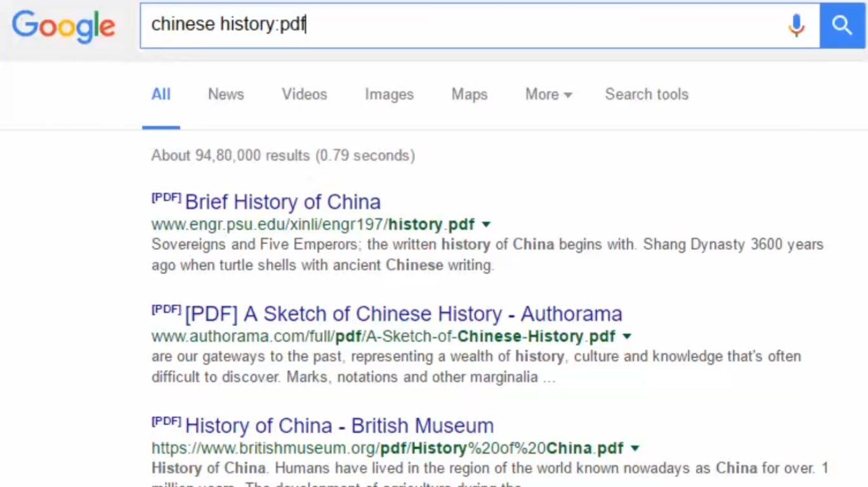
Task: Click the blue magnifier search button
Action: point(842,25)
